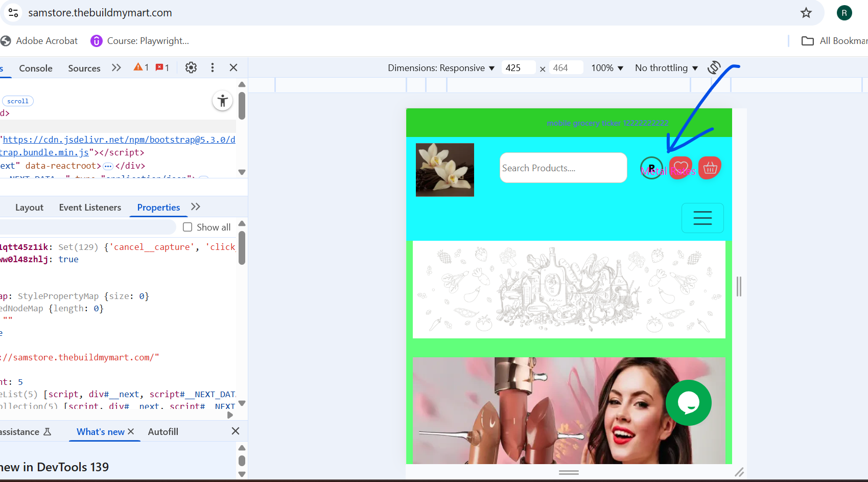Click the lipstick cosmetics banner image

click(x=569, y=410)
